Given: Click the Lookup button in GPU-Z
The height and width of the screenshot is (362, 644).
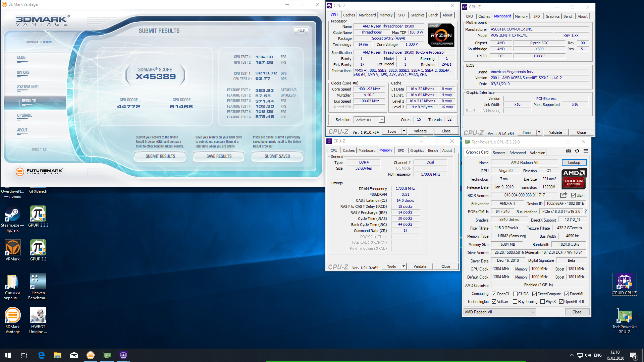Looking at the screenshot, I should click(574, 163).
